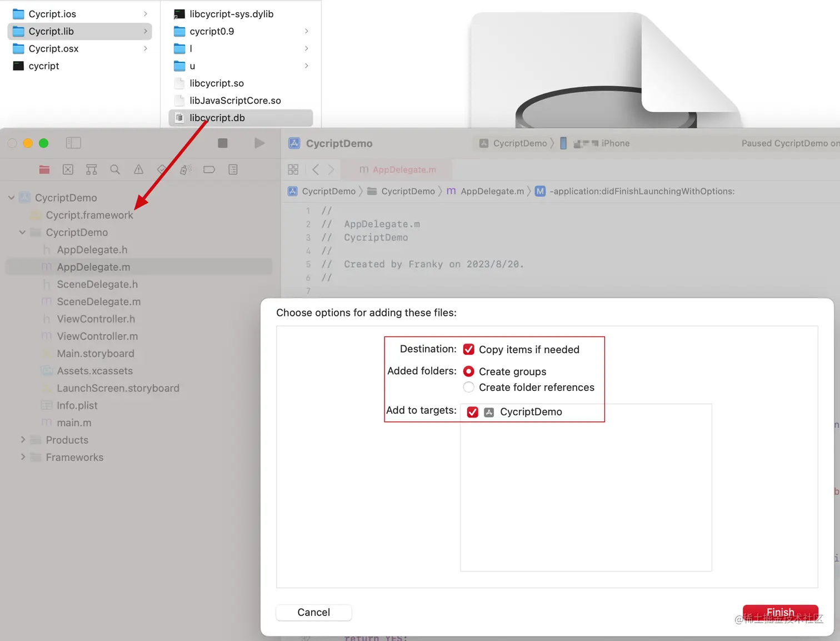Image resolution: width=840 pixels, height=641 pixels.
Task: Open AppDelegate.m in navigator
Action: (x=139, y=267)
